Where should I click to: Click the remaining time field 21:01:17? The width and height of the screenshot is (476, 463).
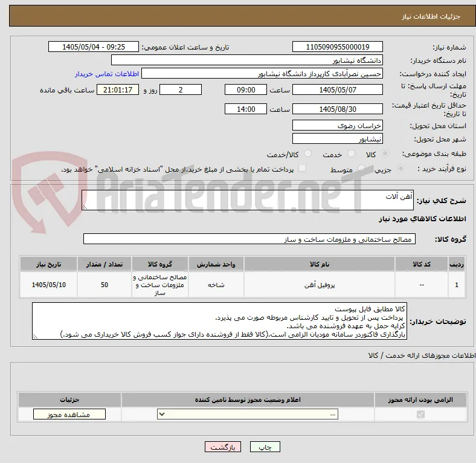[118, 89]
